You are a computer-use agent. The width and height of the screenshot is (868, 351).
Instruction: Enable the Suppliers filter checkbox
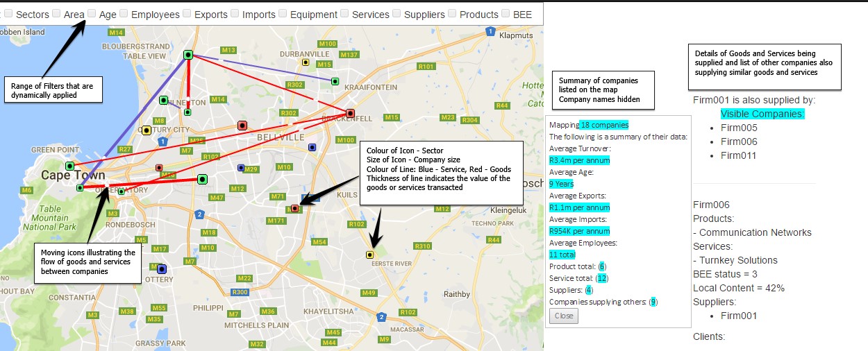click(397, 13)
